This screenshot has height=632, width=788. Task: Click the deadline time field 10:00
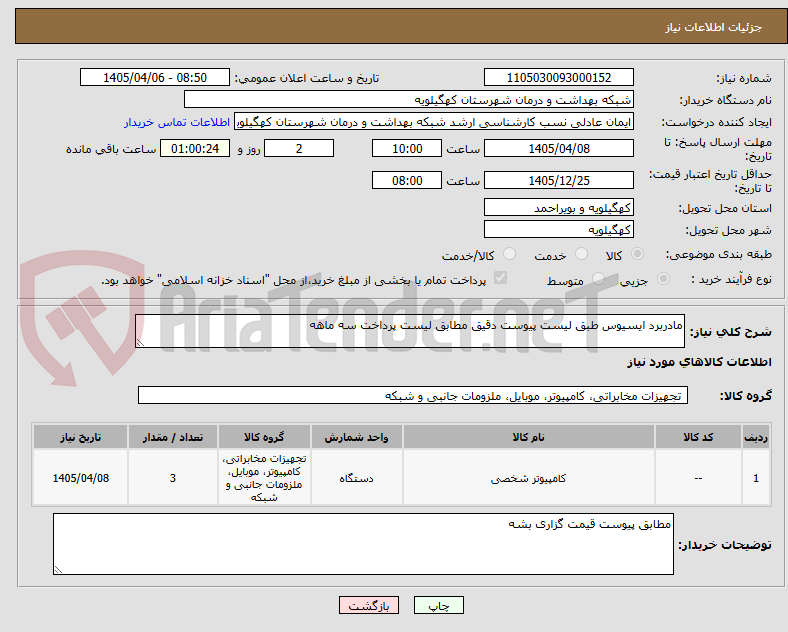click(x=407, y=148)
